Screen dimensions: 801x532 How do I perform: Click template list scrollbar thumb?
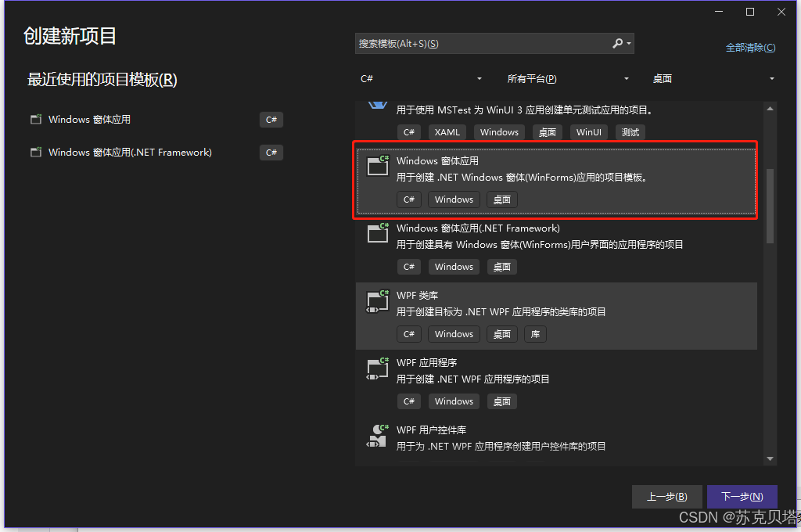[770, 206]
